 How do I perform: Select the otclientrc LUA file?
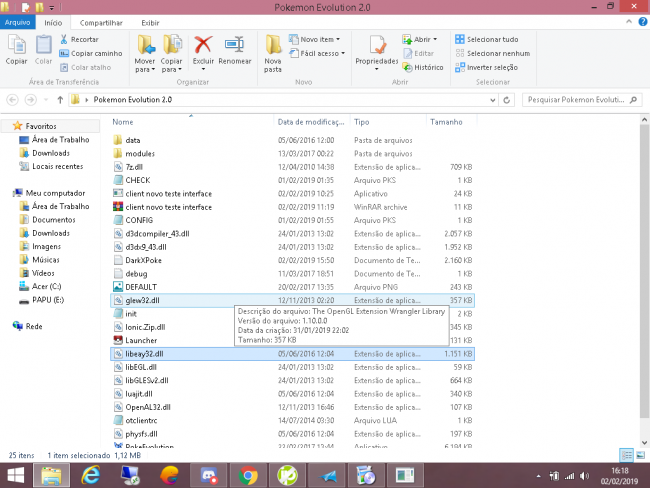pyautogui.click(x=292, y=420)
